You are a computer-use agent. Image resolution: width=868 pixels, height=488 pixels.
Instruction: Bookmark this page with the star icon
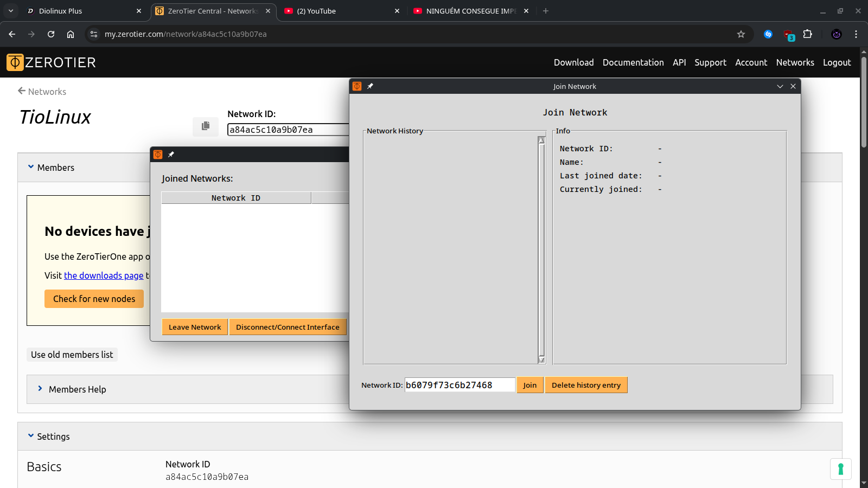pyautogui.click(x=741, y=34)
